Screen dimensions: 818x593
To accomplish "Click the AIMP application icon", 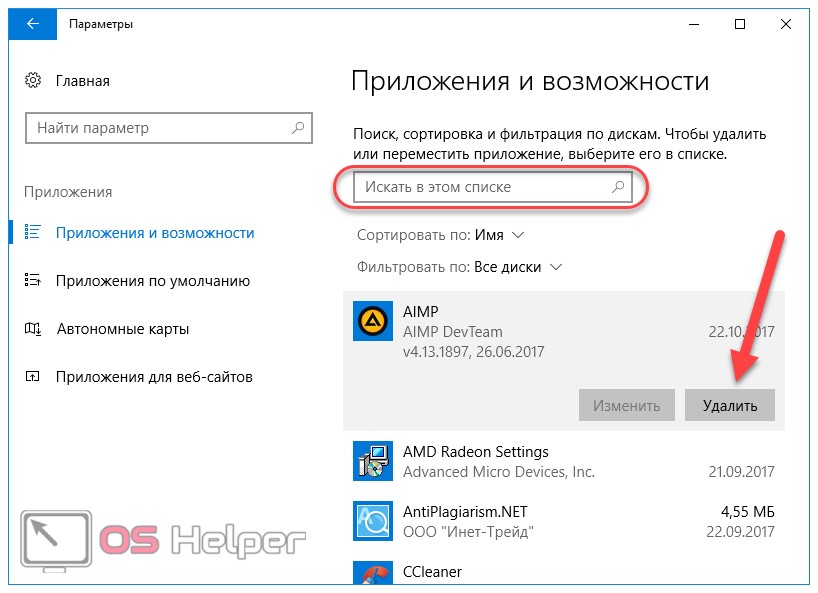I will pyautogui.click(x=373, y=320).
